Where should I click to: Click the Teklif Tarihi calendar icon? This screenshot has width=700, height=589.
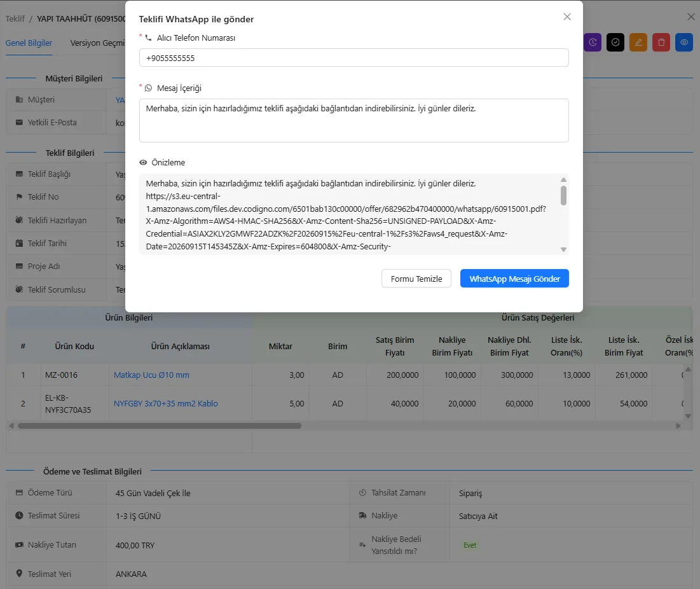(x=19, y=244)
